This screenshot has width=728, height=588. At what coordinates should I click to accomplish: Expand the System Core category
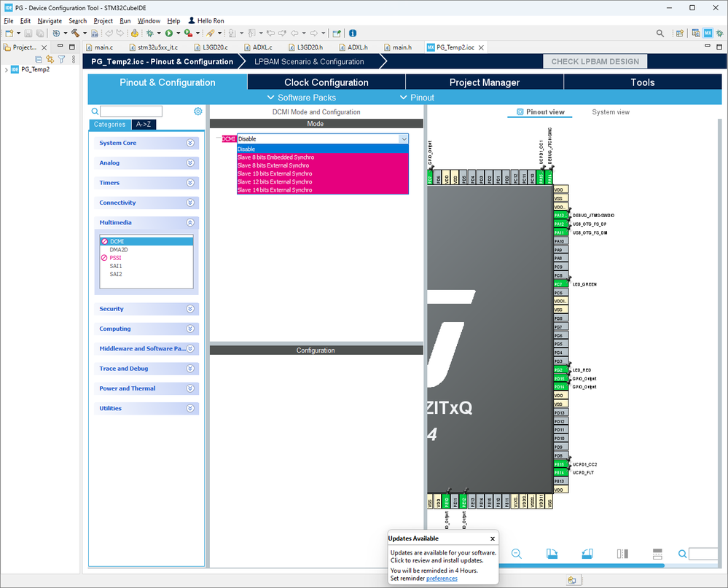(x=146, y=143)
